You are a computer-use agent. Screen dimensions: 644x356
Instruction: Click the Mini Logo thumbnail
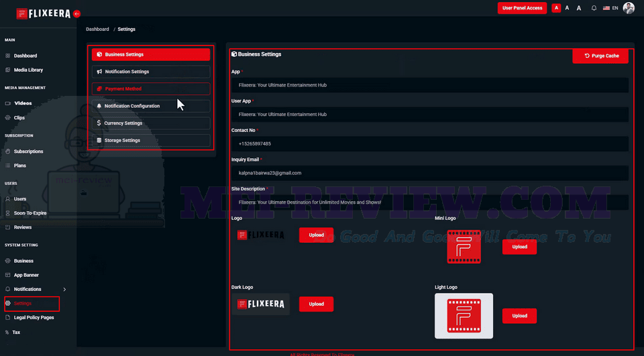pyautogui.click(x=464, y=247)
